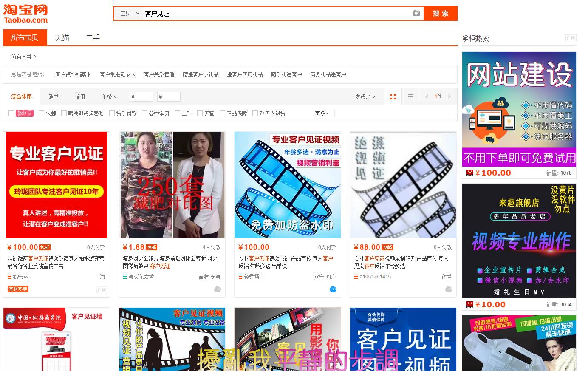Switch to the 天猫 tab
This screenshot has width=588, height=371.
(x=62, y=37)
